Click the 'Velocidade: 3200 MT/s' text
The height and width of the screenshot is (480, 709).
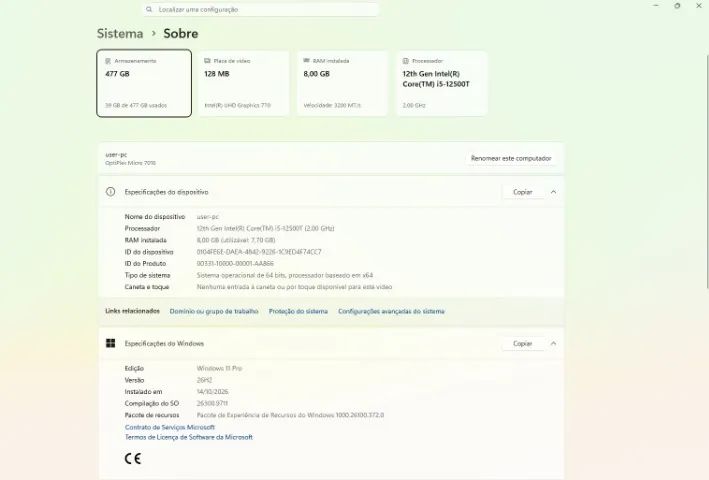[332, 105]
